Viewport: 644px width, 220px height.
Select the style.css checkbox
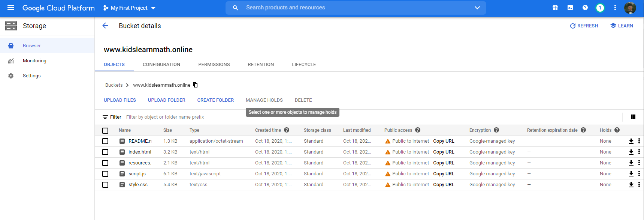(x=105, y=185)
